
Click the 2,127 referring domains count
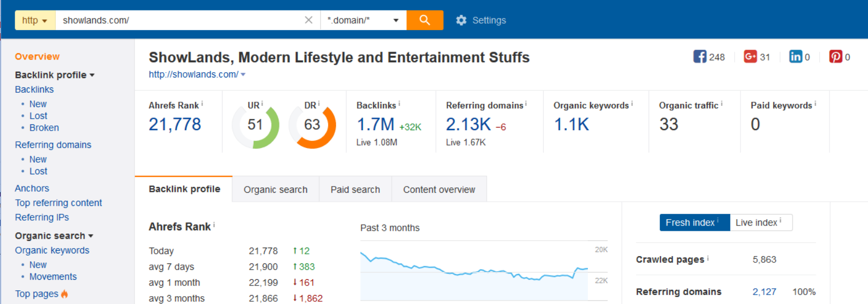point(764,291)
